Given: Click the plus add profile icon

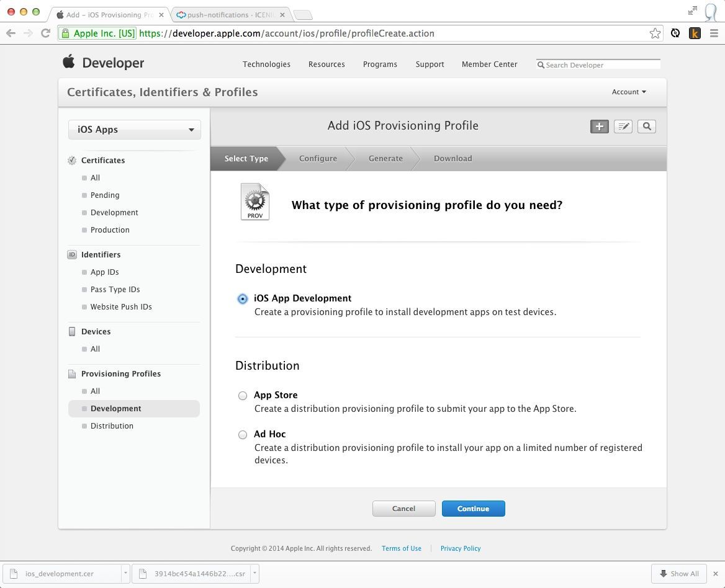Looking at the screenshot, I should coord(599,127).
